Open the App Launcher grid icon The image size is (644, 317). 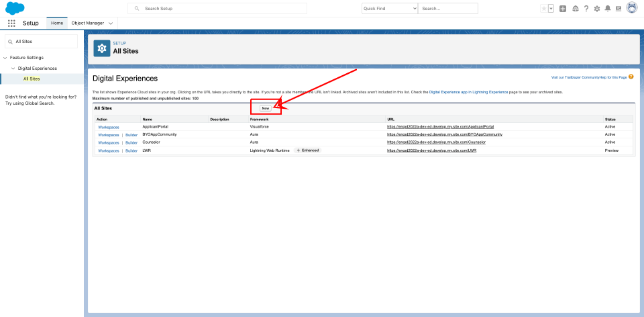tap(11, 23)
